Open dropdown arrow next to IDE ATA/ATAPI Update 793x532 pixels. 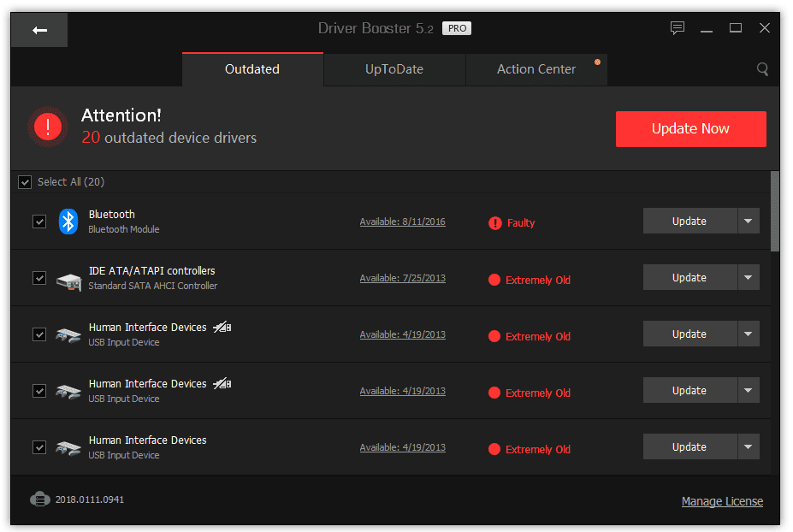(749, 278)
